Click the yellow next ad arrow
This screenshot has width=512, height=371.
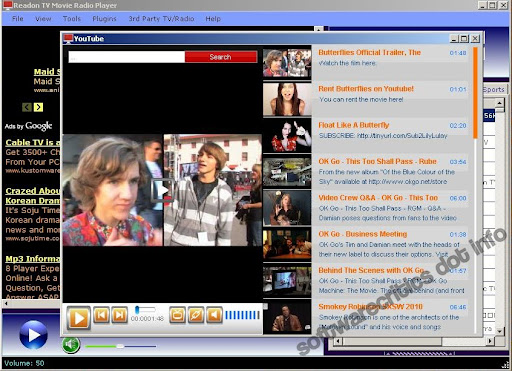[38, 107]
